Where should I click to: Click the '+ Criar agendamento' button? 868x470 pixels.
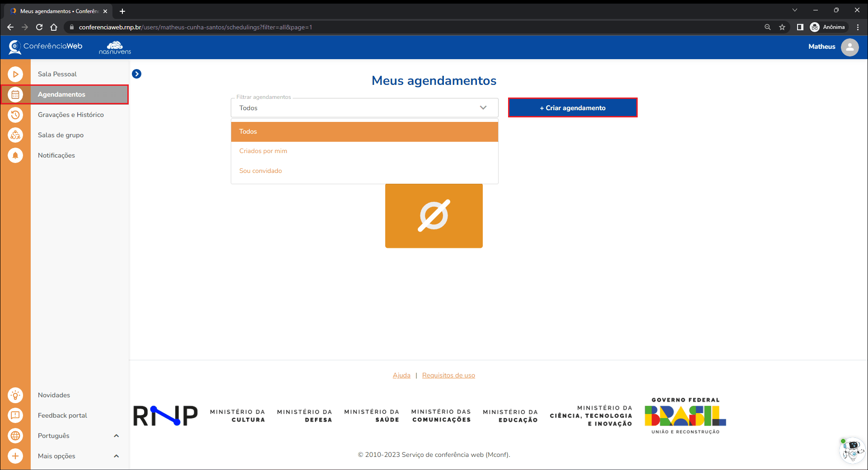[572, 108]
